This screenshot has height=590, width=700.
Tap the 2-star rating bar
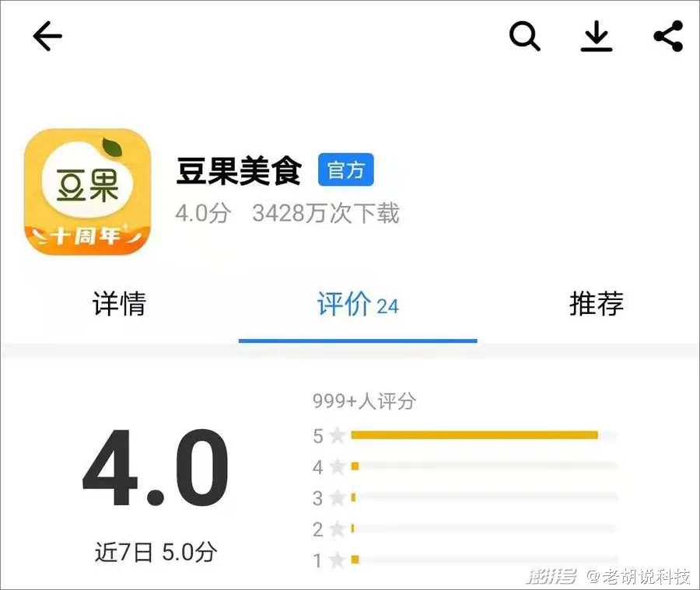pos(485,529)
